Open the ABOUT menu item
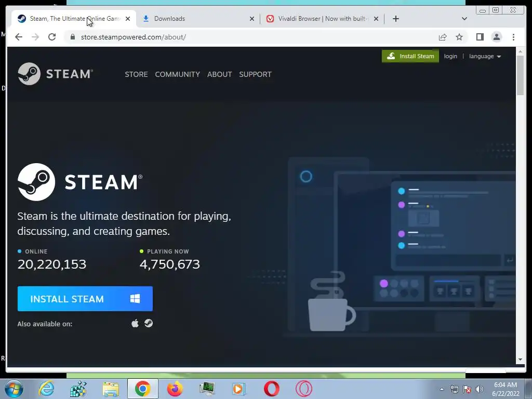The image size is (532, 399). coord(220,74)
